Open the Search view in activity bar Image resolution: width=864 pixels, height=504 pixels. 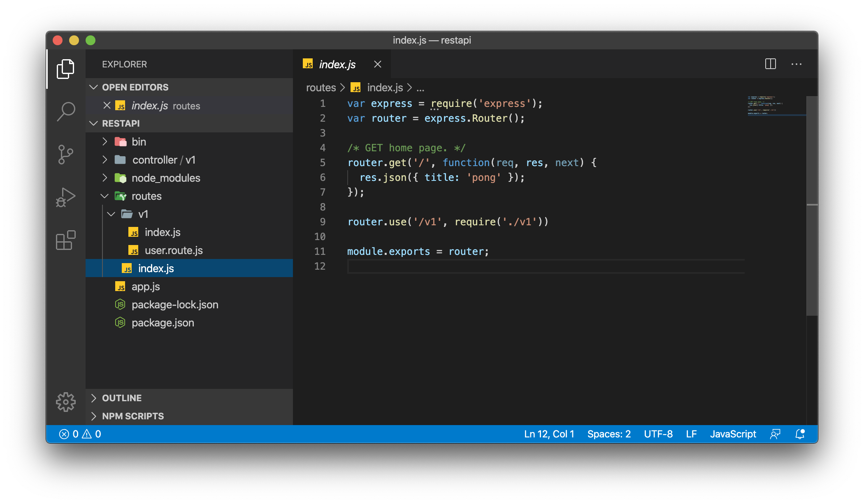click(66, 111)
